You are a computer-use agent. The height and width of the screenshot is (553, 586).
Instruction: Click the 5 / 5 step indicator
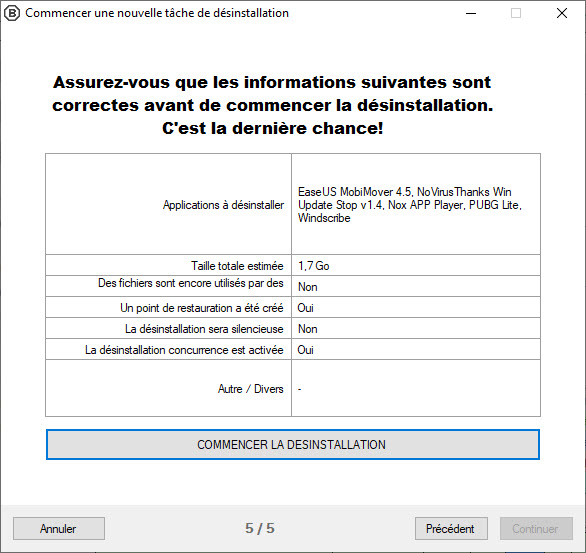pyautogui.click(x=260, y=528)
